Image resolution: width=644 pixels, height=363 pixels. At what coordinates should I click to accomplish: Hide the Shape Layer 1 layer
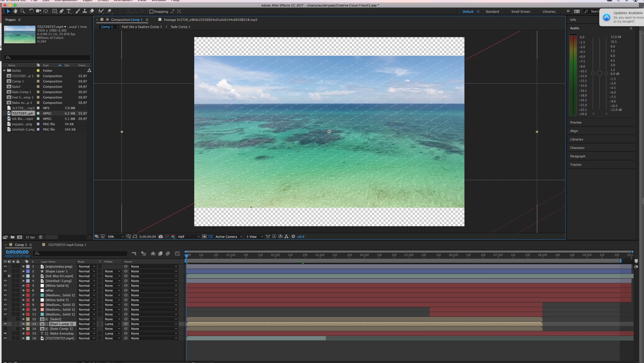(5, 271)
